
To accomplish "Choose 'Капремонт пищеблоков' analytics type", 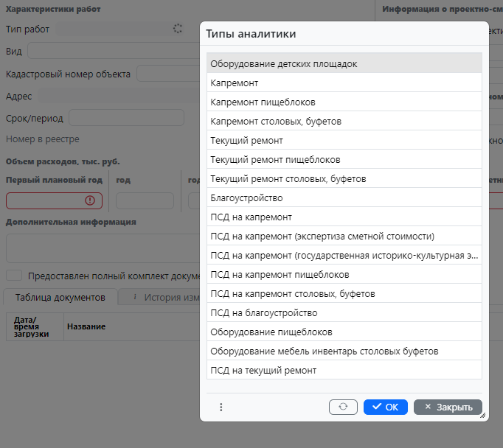I will pos(344,102).
